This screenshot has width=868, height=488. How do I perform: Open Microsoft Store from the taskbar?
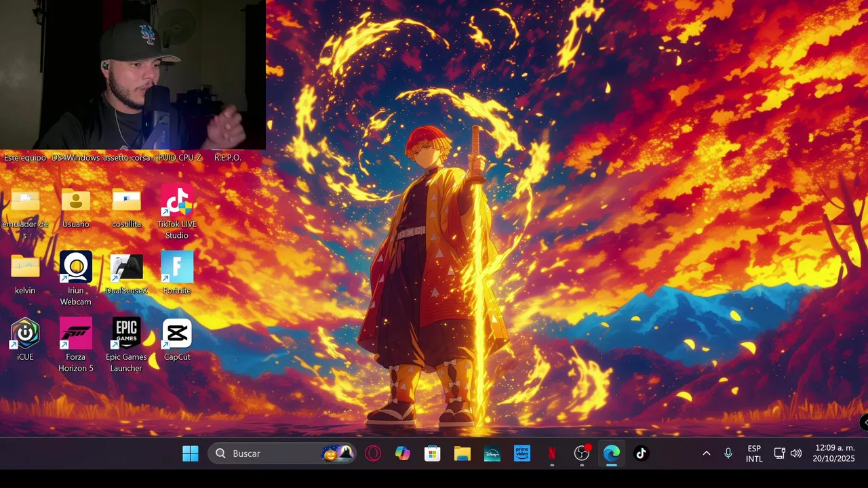433,453
